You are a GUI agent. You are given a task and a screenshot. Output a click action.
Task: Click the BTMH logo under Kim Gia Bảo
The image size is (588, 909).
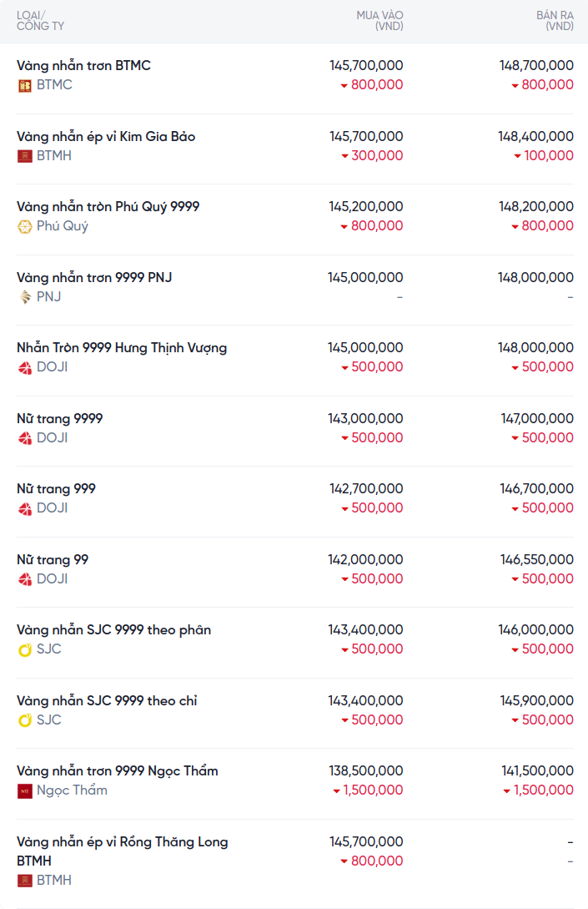point(25,156)
